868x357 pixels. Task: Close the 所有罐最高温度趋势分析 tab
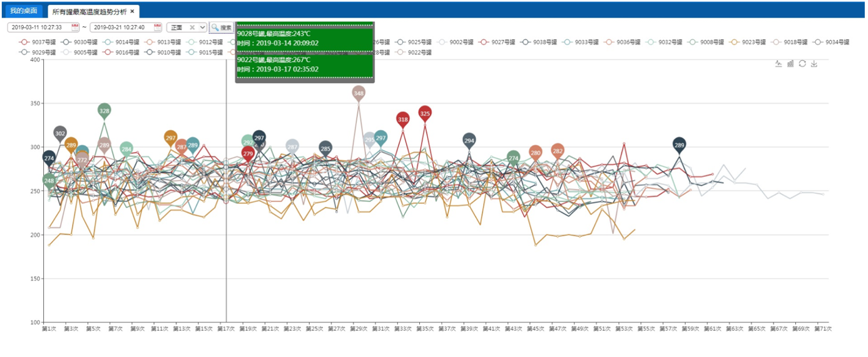(133, 11)
